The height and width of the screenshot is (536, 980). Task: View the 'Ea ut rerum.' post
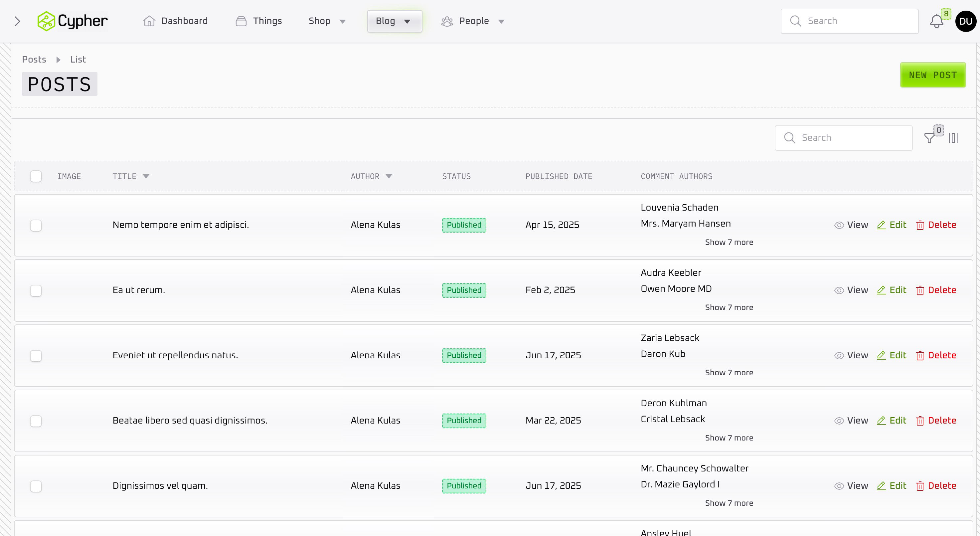point(851,290)
